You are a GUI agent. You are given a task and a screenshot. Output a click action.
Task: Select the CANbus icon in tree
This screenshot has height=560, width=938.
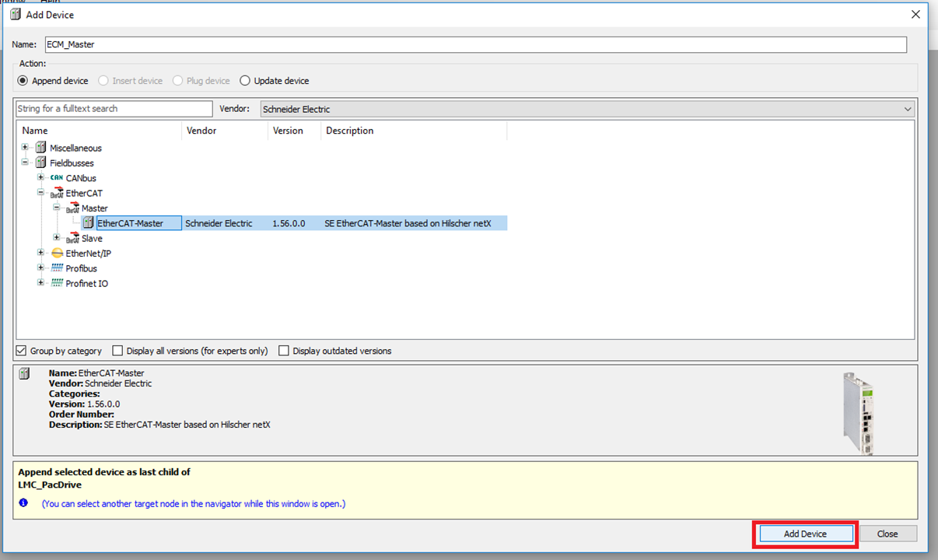(56, 178)
